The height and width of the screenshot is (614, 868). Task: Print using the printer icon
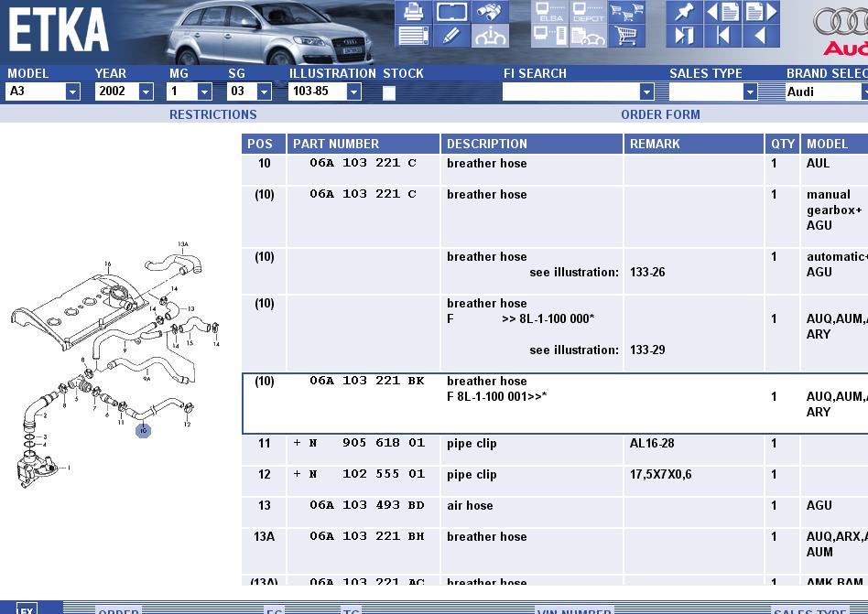(x=413, y=12)
